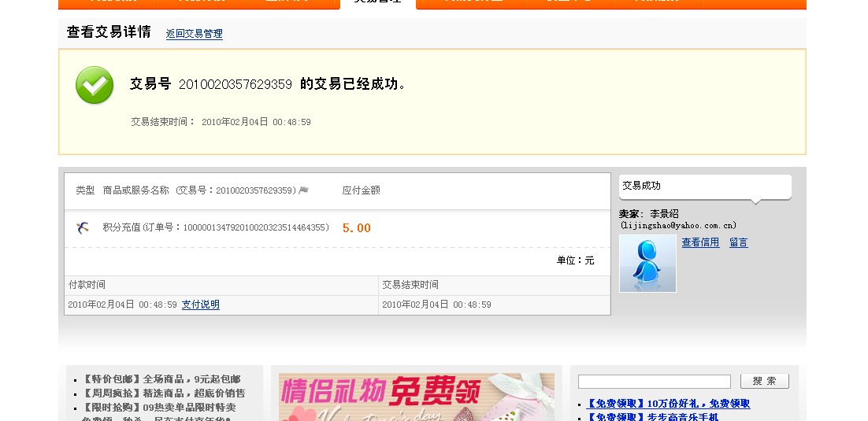868x421 pixels.
Task: Click 查看信用 to view seller credit
Action: 700,242
